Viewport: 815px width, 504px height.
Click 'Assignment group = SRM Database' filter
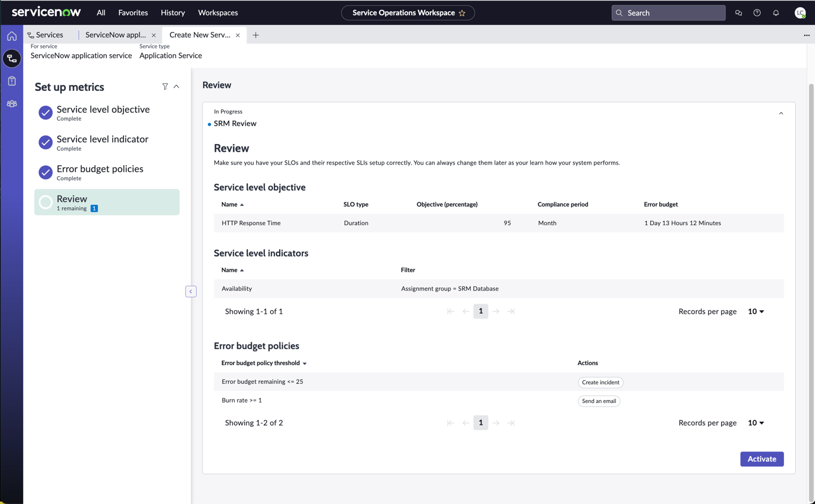450,289
